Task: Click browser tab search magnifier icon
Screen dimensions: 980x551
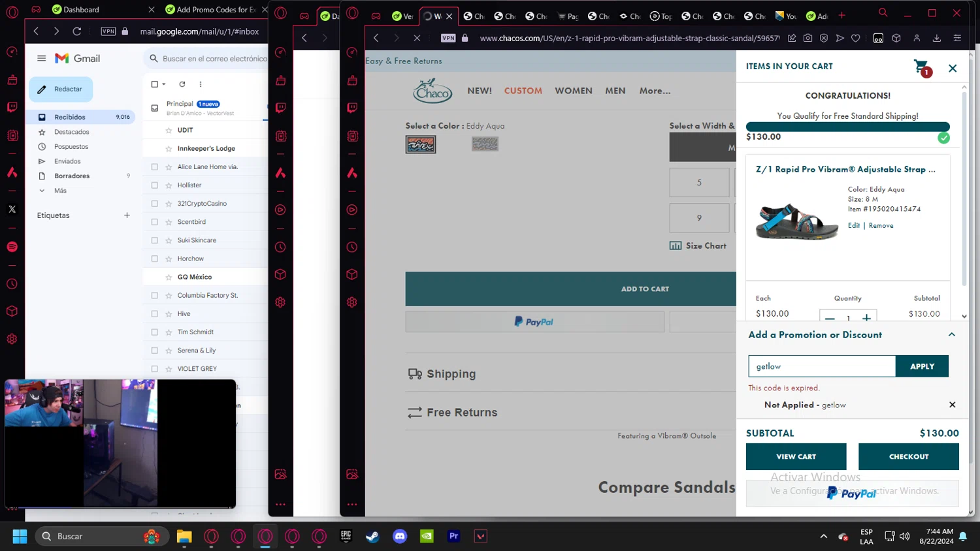Action: (883, 12)
